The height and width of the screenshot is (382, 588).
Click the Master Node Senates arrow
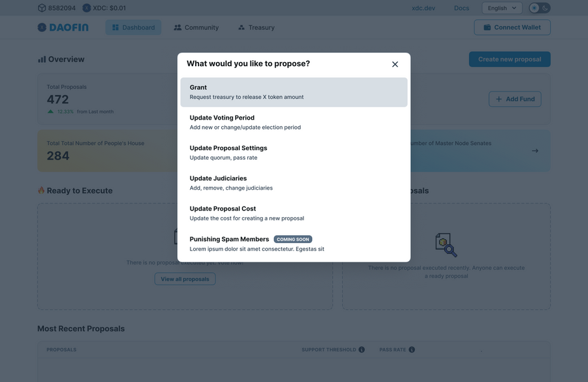tap(535, 151)
